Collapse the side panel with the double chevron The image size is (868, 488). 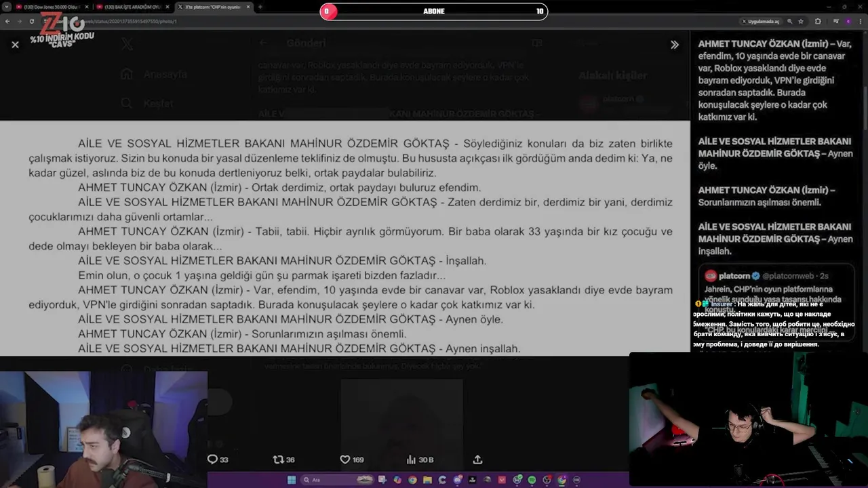[674, 44]
